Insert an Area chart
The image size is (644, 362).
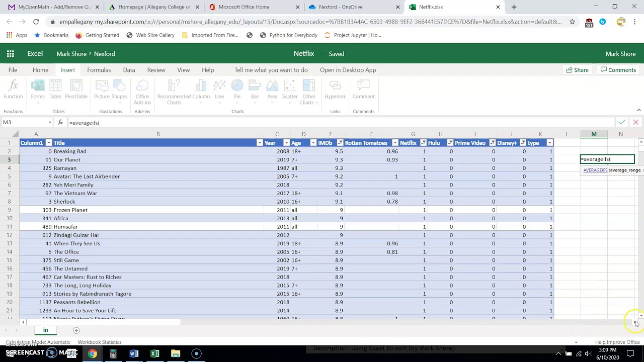coord(272,90)
